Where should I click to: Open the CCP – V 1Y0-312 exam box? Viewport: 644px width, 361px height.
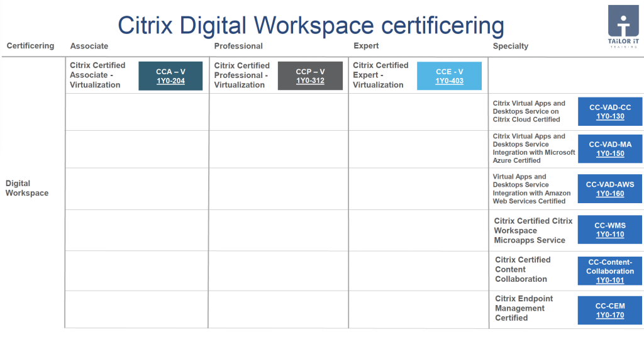pyautogui.click(x=310, y=76)
